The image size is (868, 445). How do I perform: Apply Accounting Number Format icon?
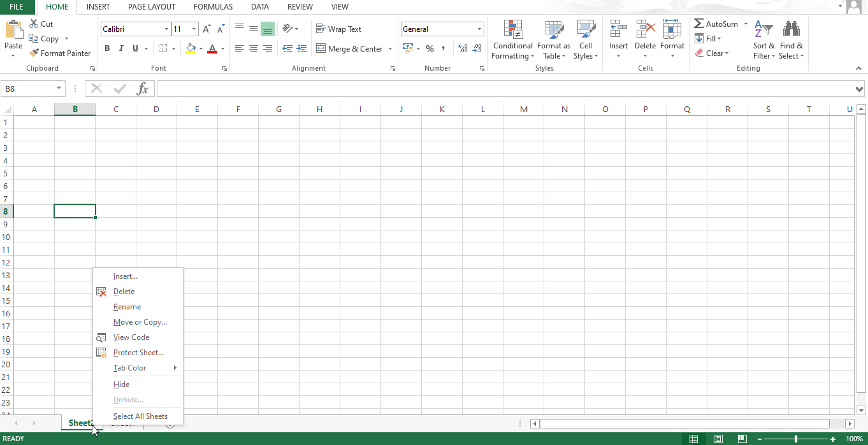coord(408,48)
